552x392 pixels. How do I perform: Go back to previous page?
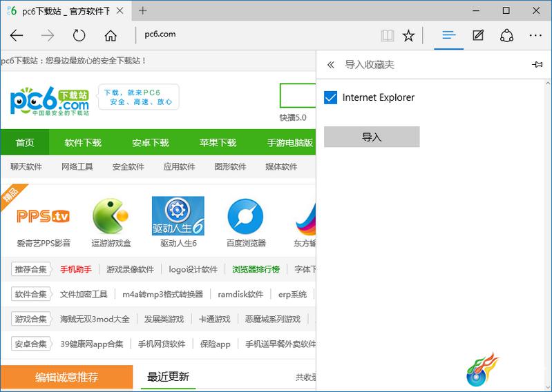point(17,35)
